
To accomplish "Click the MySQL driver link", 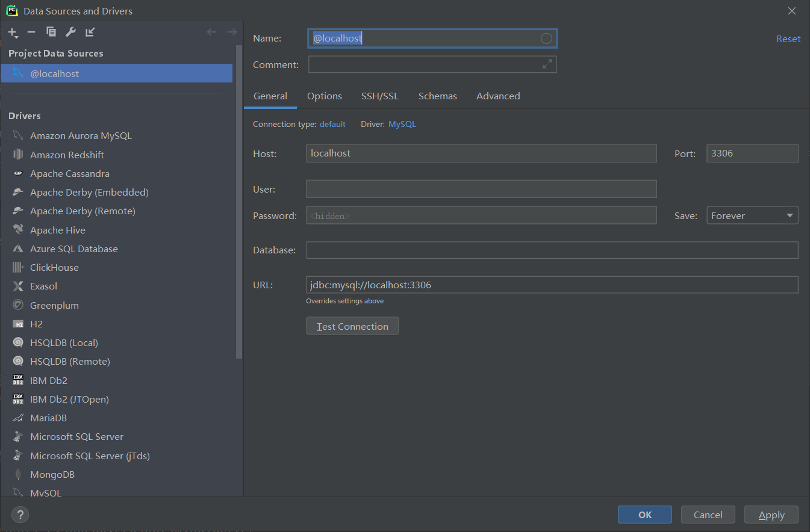I will [x=402, y=124].
